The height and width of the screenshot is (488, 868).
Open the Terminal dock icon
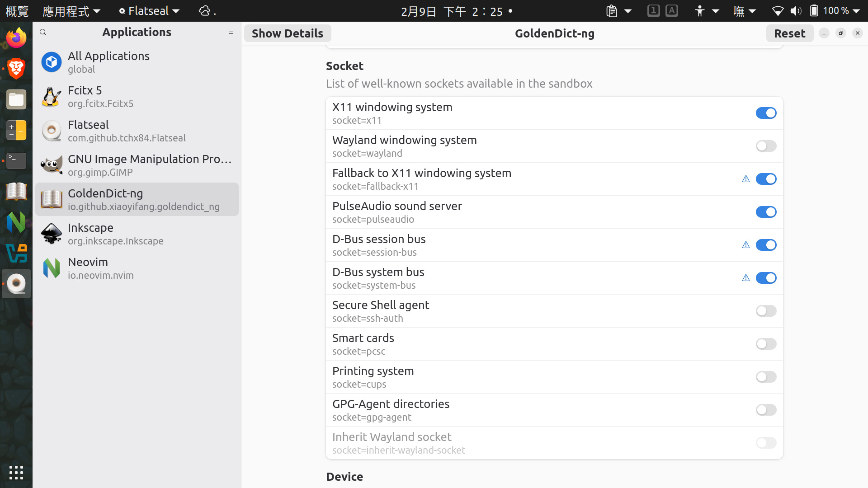16,160
